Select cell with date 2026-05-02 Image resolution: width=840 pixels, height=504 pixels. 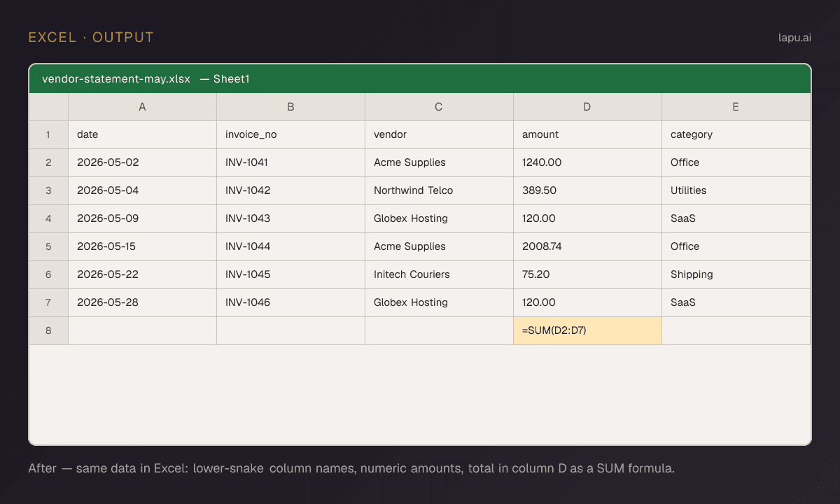[x=143, y=163]
